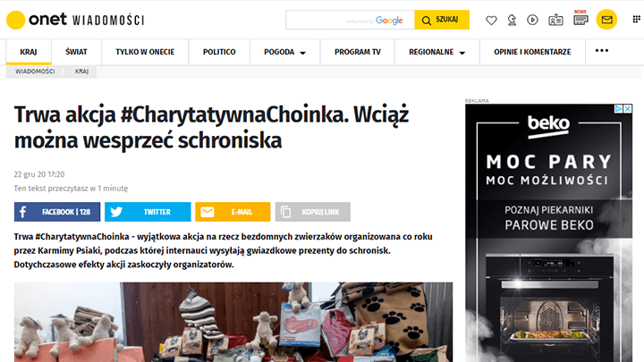Open the TV program icon marked Nowe
Image resolution: width=644 pixels, height=362 pixels.
point(580,19)
